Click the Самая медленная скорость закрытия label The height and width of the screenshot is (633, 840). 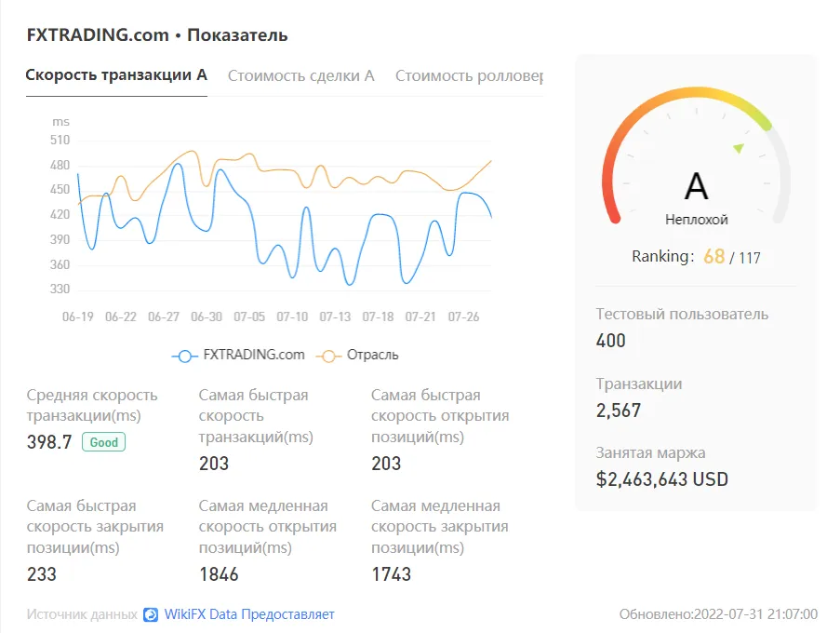(x=440, y=527)
